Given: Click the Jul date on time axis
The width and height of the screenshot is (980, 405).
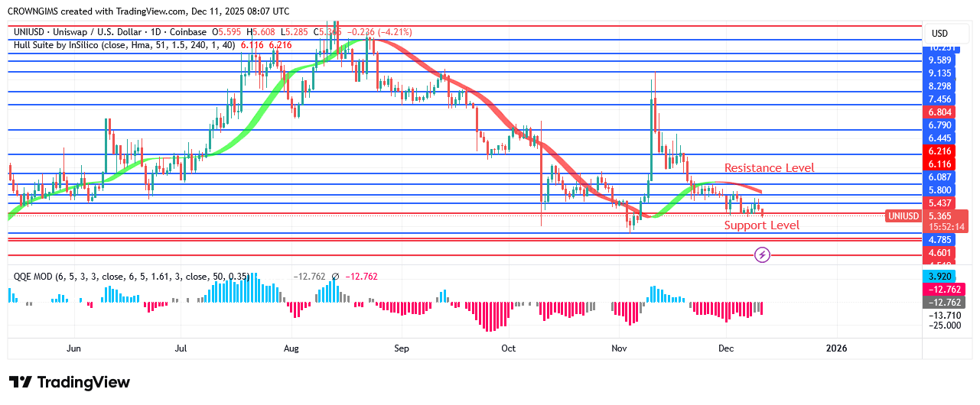Looking at the screenshot, I should pos(181,348).
